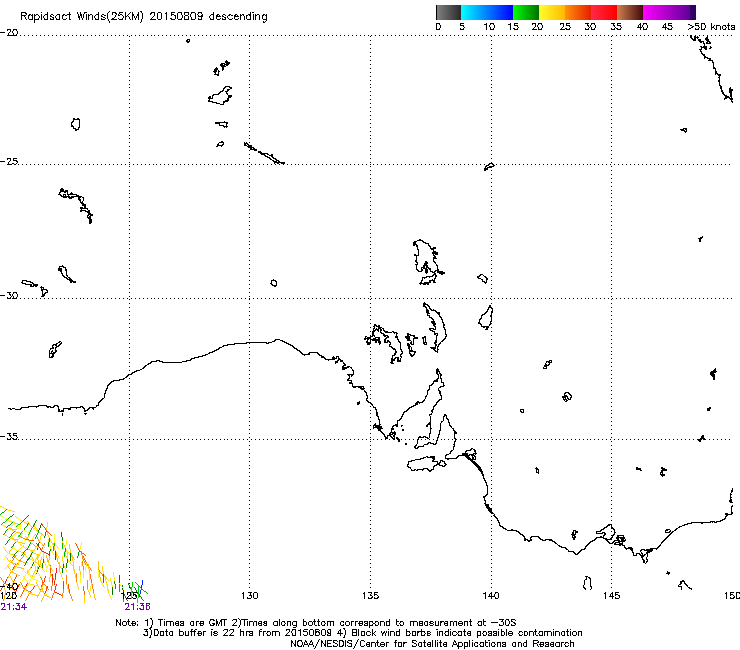The width and height of the screenshot is (740, 650).
Task: Click the '10' legend scale number
Action: coord(489,27)
